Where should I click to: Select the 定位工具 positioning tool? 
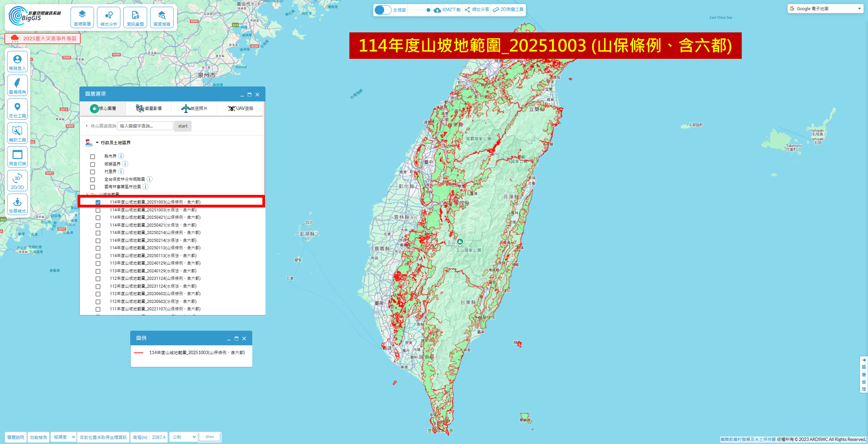[17, 110]
